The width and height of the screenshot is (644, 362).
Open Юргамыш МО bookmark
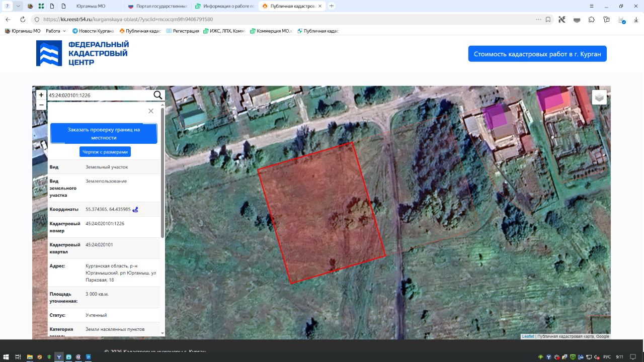pyautogui.click(x=23, y=31)
